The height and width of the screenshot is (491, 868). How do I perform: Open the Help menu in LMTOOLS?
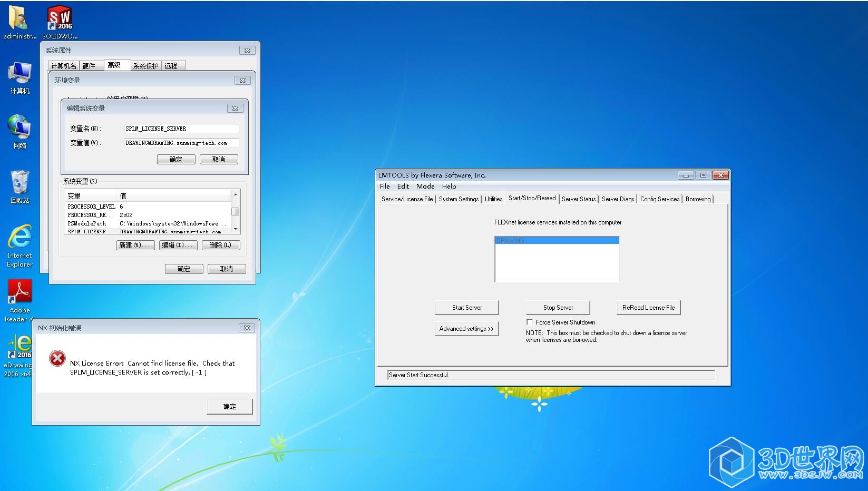[x=449, y=186]
